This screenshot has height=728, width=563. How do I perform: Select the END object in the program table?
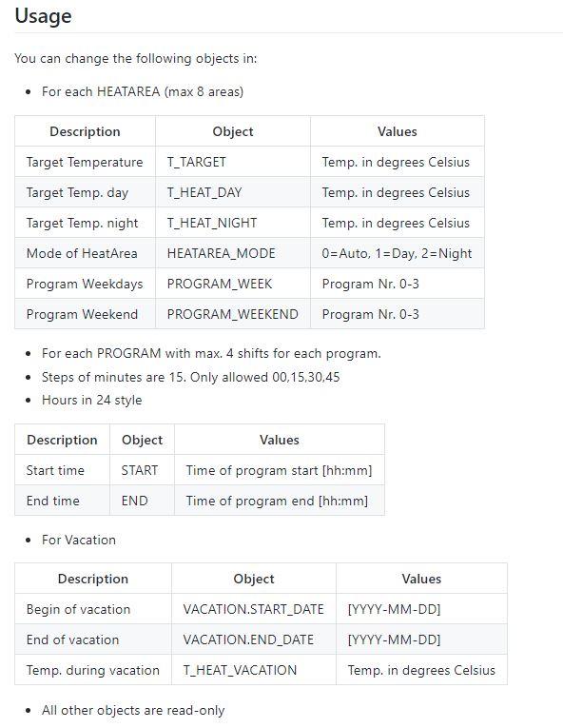coord(135,501)
